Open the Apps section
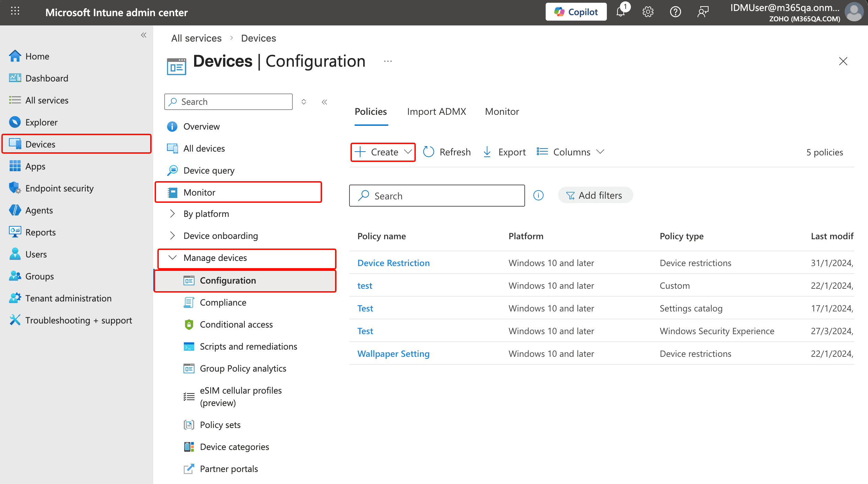 [35, 166]
